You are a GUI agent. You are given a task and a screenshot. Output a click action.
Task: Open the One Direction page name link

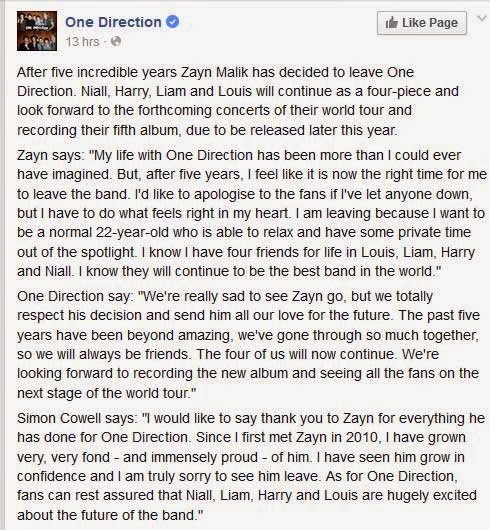click(113, 22)
